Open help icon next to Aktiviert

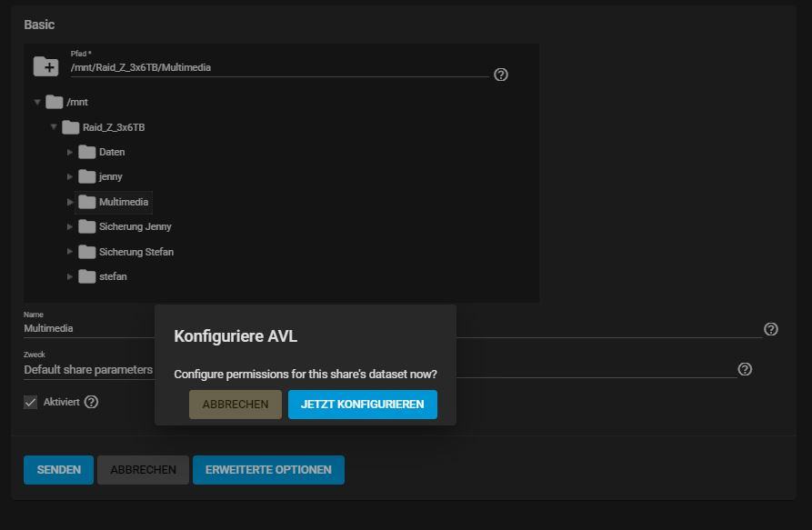(x=91, y=402)
